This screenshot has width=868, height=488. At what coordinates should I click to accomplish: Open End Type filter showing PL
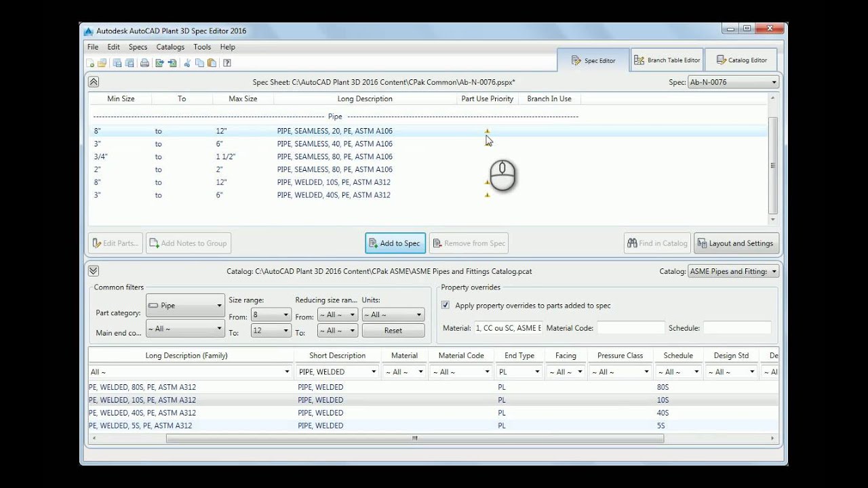pyautogui.click(x=519, y=372)
